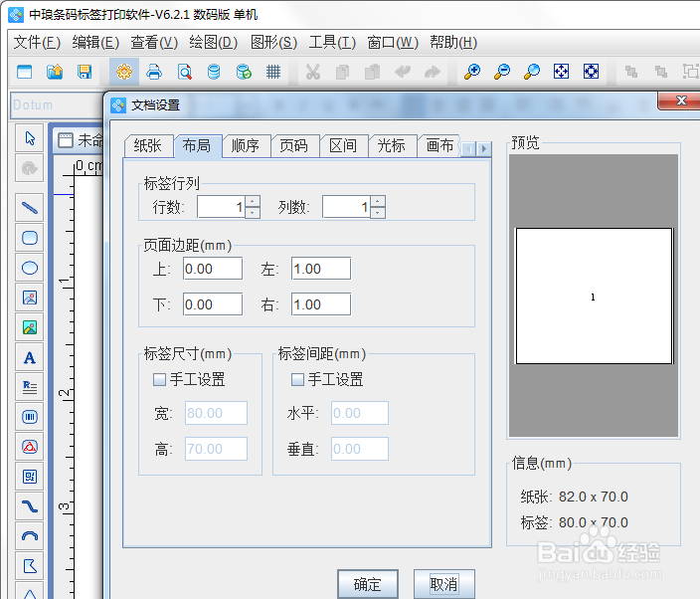
Task: Select the red triangle shape tool
Action: coord(30,447)
